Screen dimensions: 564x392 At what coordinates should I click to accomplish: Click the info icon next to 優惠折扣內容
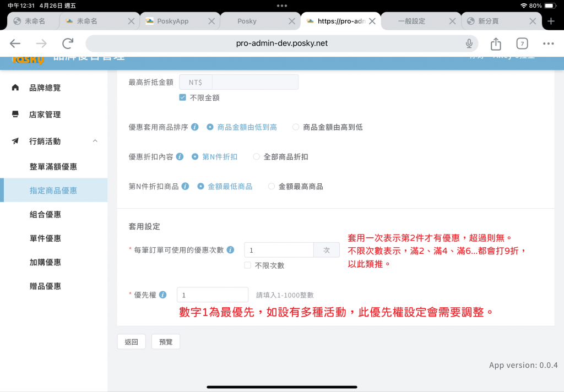(180, 156)
